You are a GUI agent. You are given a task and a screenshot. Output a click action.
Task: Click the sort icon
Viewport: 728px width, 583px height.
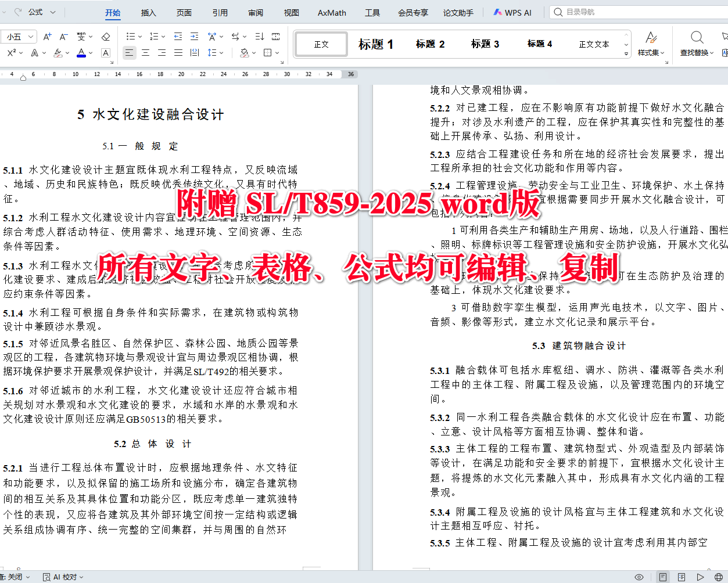pos(259,37)
